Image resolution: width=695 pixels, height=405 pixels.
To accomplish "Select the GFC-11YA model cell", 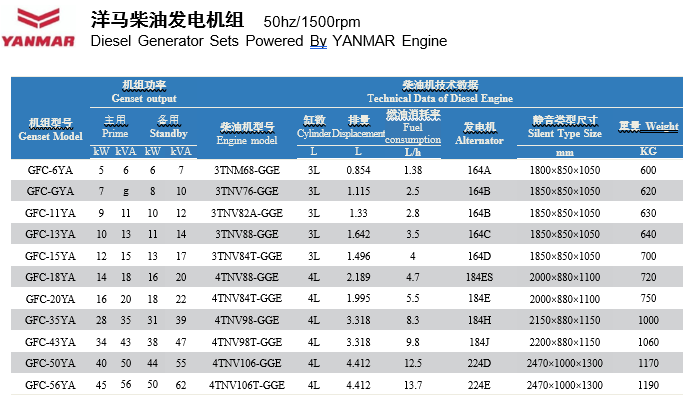I will coord(50,213).
